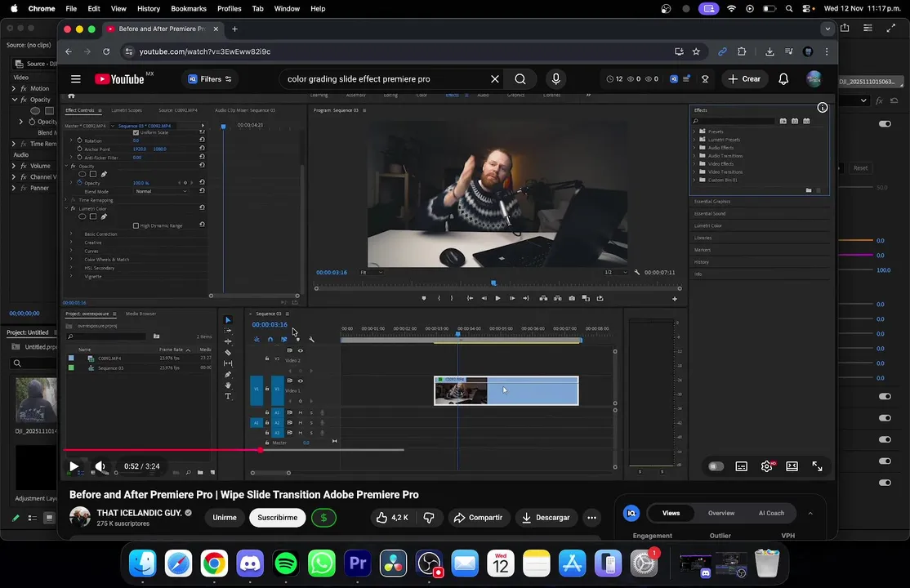Open DaVinci Resolve from the Dock
This screenshot has width=910, height=588.
click(x=394, y=563)
